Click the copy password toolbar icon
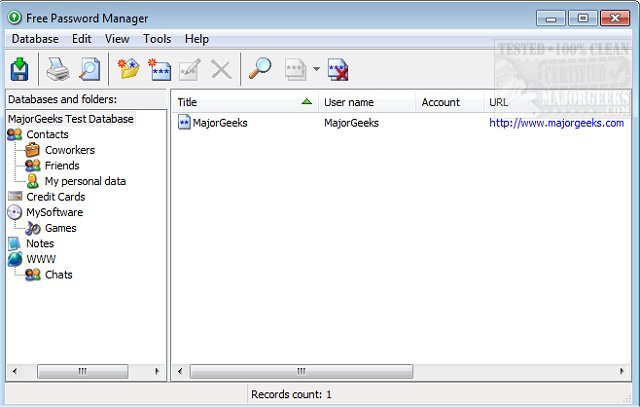This screenshot has height=407, width=640. point(296,69)
